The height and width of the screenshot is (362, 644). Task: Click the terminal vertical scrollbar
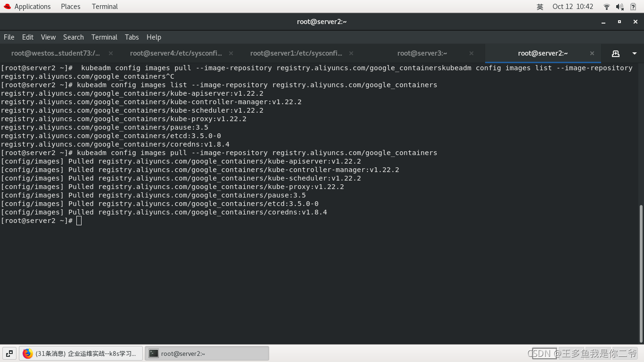pyautogui.click(x=641, y=273)
